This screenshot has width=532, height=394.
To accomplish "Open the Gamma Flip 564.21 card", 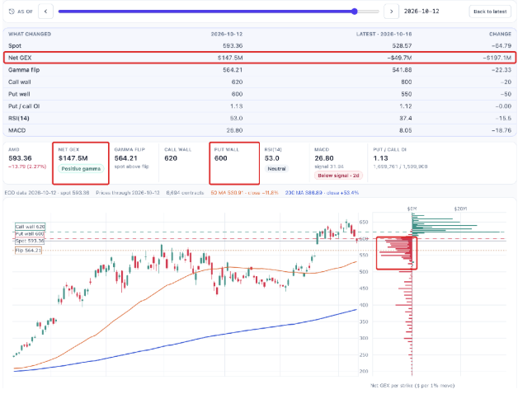I will 134,163.
